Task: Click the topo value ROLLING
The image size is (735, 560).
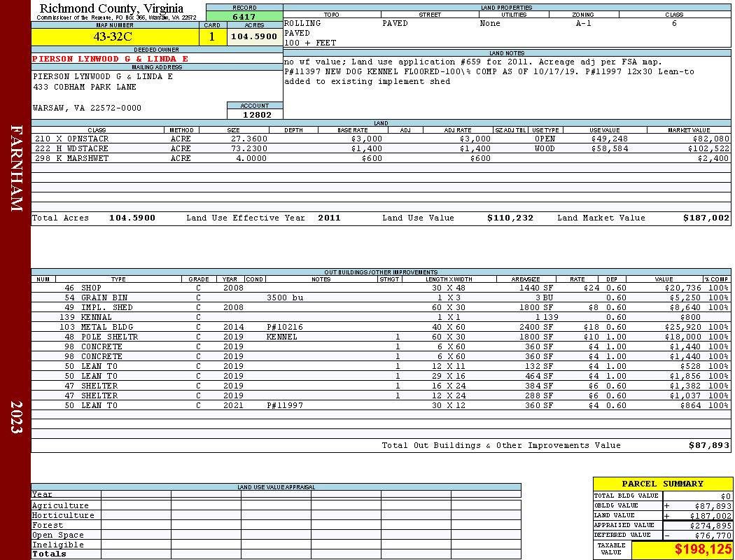Action: click(302, 23)
